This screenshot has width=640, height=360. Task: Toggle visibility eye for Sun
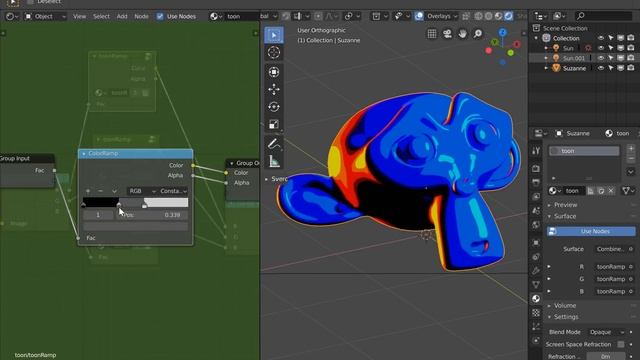click(x=601, y=48)
